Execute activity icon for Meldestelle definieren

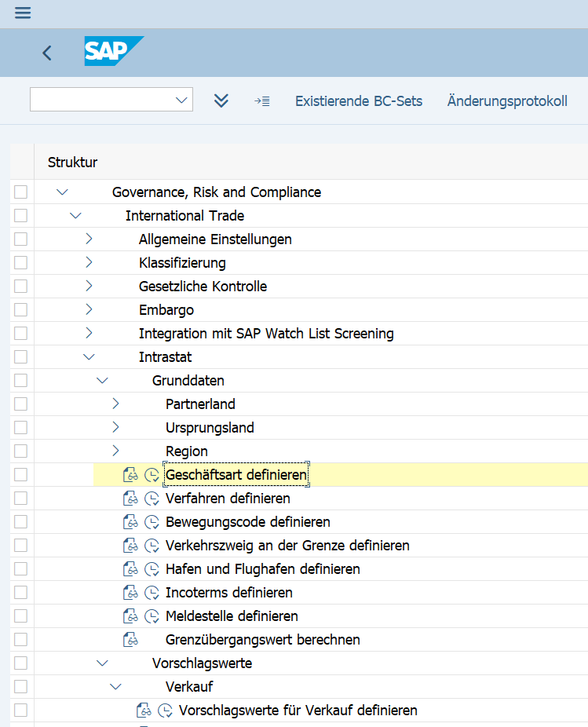pos(152,616)
